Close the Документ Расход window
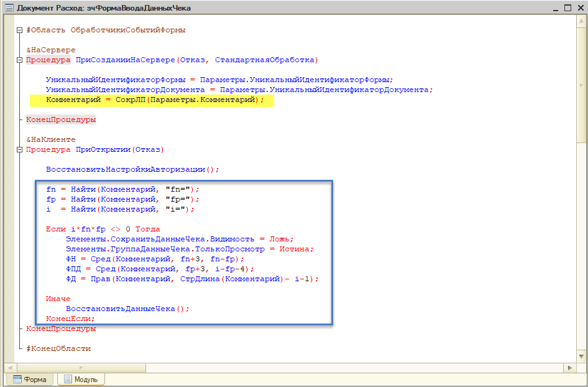The width and height of the screenshot is (588, 387). tap(580, 7)
